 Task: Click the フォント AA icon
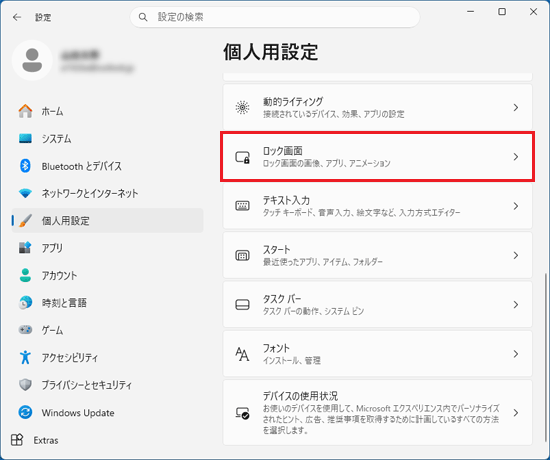tap(242, 354)
